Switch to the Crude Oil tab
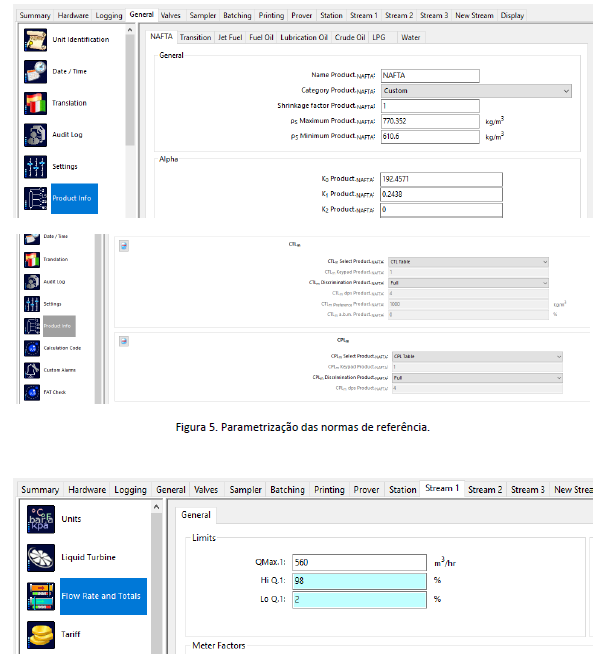Image resolution: width=596 pixels, height=654 pixels. [x=350, y=38]
